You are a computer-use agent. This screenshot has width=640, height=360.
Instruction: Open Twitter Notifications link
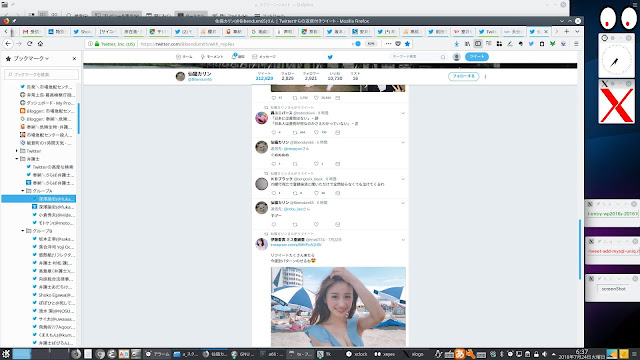click(x=238, y=57)
